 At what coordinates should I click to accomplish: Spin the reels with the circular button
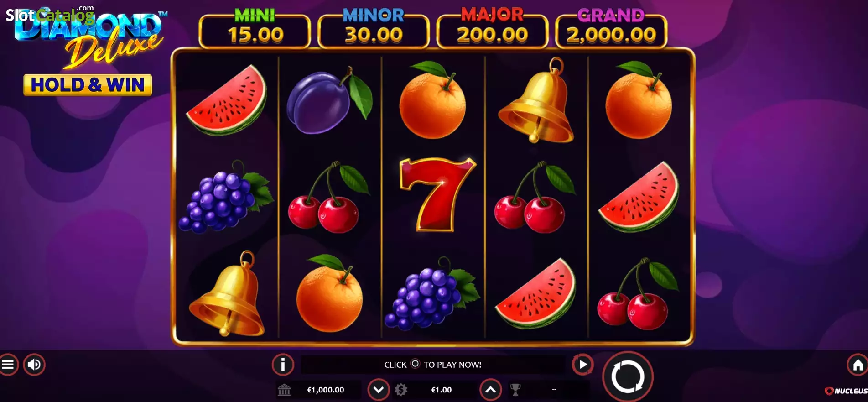pyautogui.click(x=628, y=377)
